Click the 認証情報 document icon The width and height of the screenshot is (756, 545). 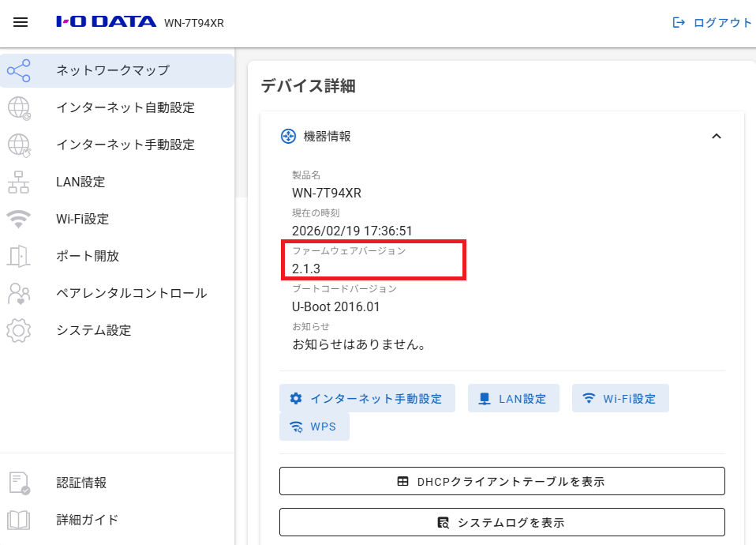click(x=19, y=483)
